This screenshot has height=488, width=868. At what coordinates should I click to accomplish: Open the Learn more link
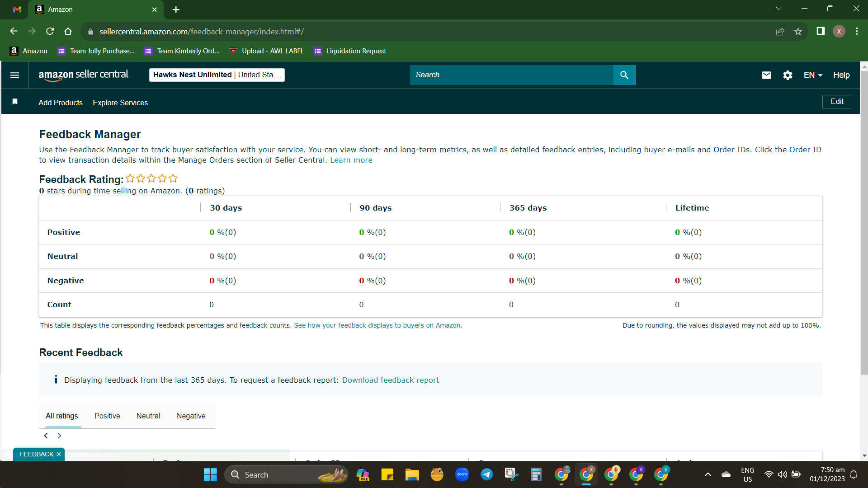pyautogui.click(x=351, y=160)
